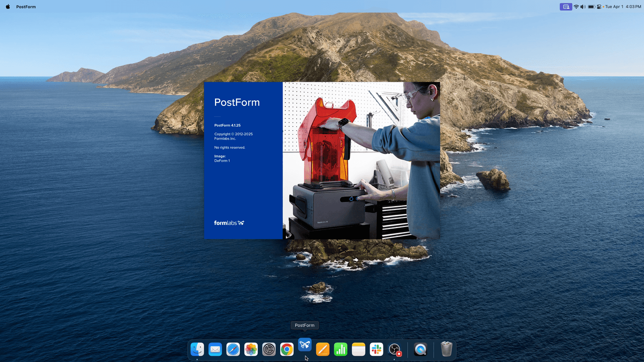Click the OBS recording icon in the Dock
Screen dimensions: 644x362
[395, 350]
